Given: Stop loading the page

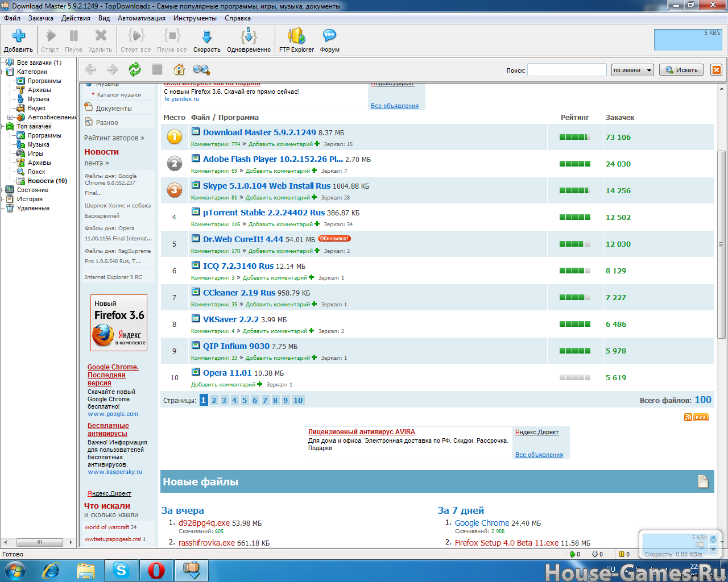Looking at the screenshot, I should point(158,69).
